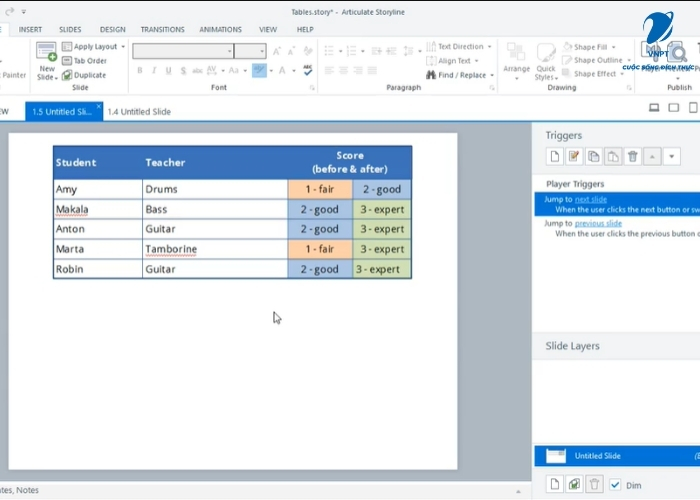Toggle bold formatting in Font group
The image size is (700, 500).
140,70
